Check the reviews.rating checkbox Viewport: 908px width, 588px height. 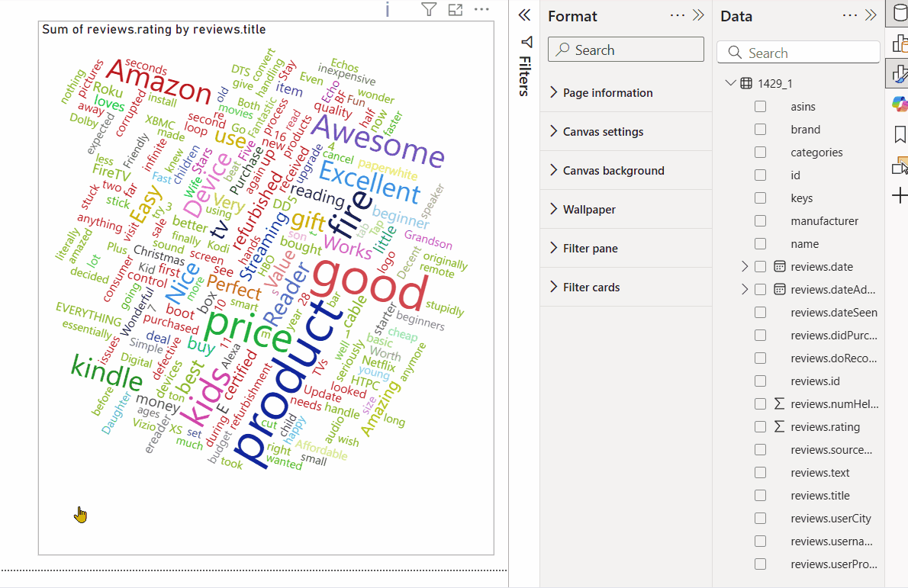(x=760, y=426)
